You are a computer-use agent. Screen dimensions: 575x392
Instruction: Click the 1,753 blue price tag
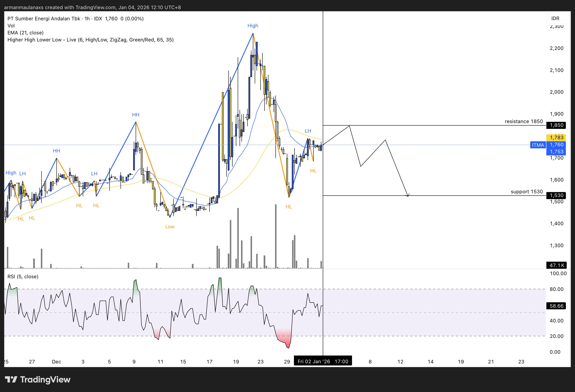coord(557,151)
